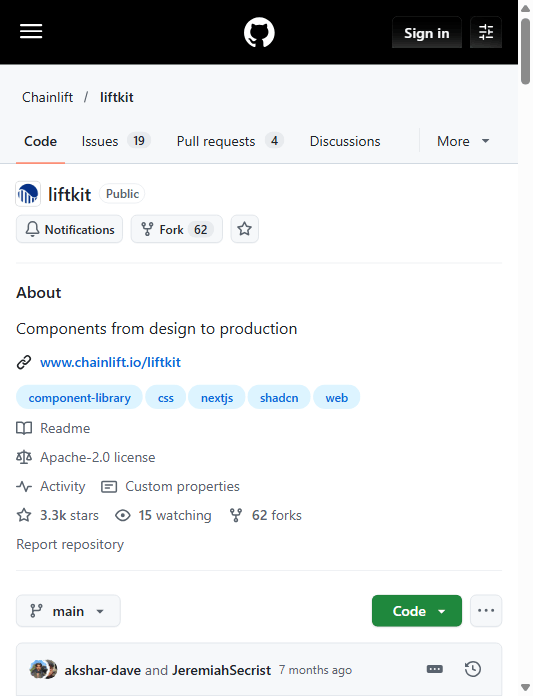Screen dimensions: 533x696
Task: Open Notifications button
Action: 69,229
